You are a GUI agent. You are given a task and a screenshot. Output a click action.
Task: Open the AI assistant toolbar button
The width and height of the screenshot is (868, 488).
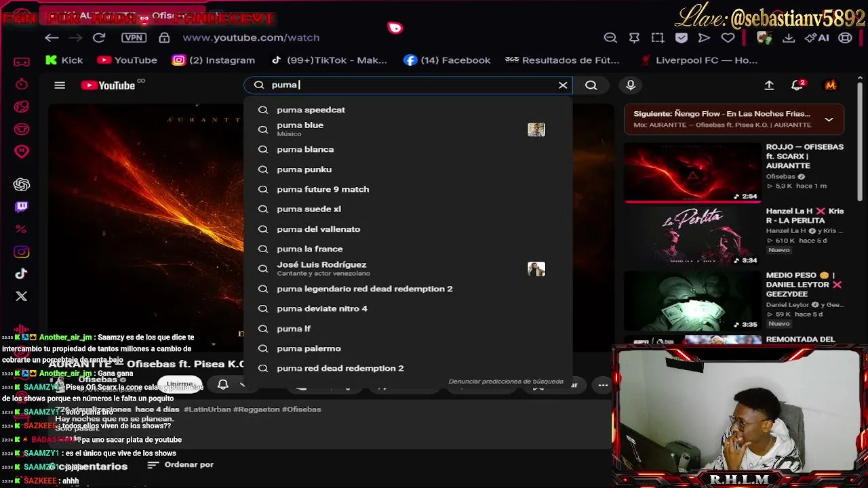817,38
